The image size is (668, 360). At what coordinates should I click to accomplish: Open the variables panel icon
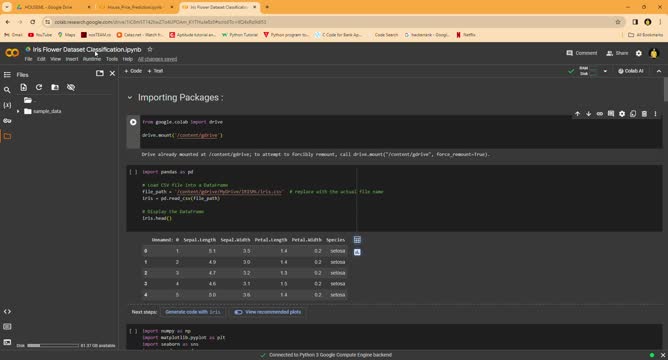click(x=7, y=105)
